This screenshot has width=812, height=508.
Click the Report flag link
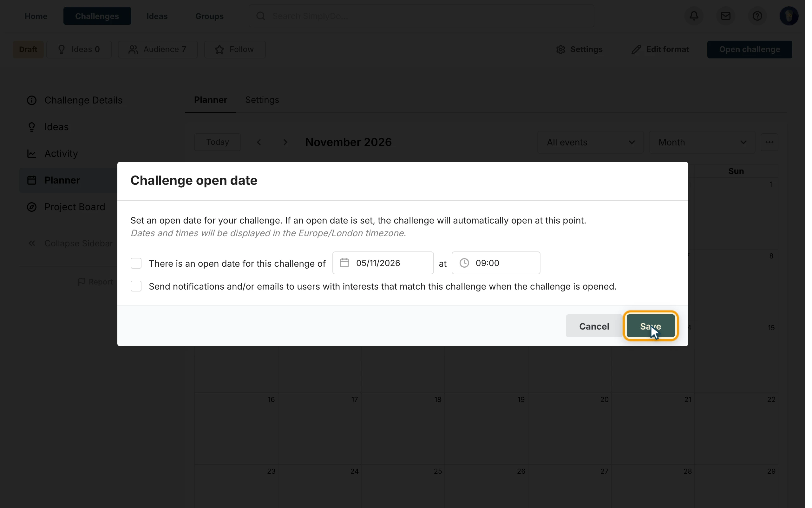(x=95, y=282)
